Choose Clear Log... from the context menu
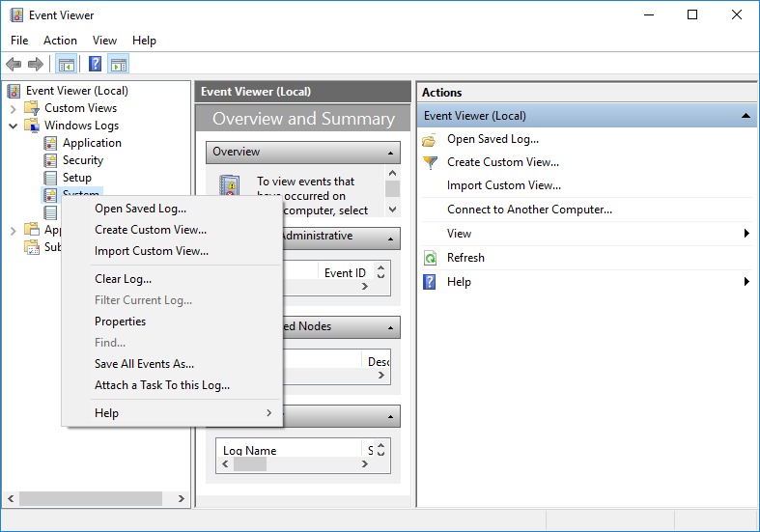The height and width of the screenshot is (532, 760). pos(123,279)
